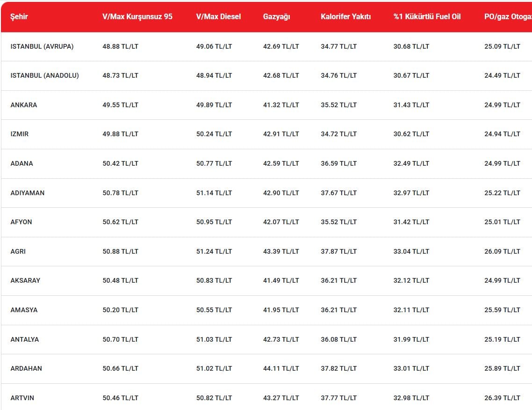This screenshot has width=532, height=410.
Task: Click the Gazyağı column header
Action: click(x=276, y=17)
